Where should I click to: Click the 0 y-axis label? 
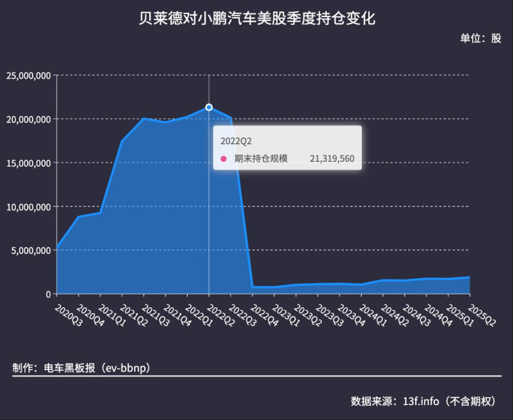coord(49,294)
